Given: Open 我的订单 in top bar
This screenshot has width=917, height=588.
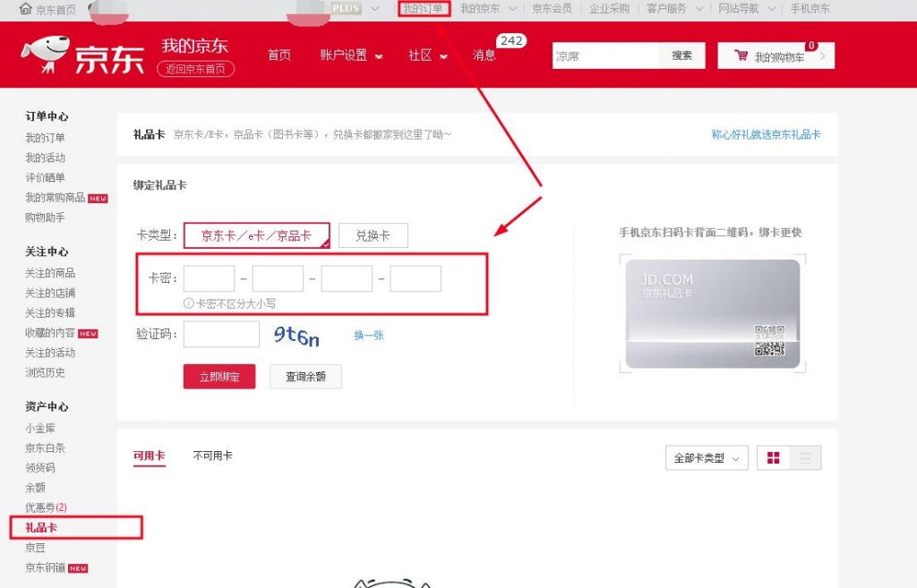Looking at the screenshot, I should (x=423, y=9).
